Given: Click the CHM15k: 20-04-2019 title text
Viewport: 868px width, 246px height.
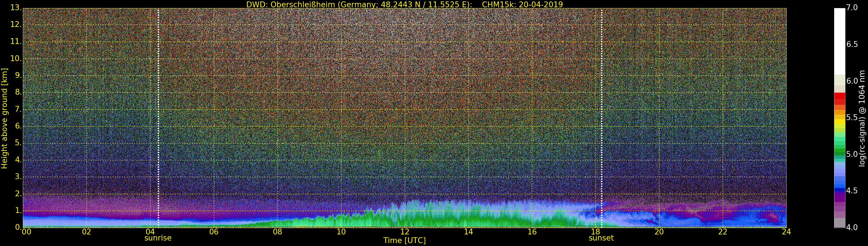Looking at the screenshot, I should coord(522,4).
